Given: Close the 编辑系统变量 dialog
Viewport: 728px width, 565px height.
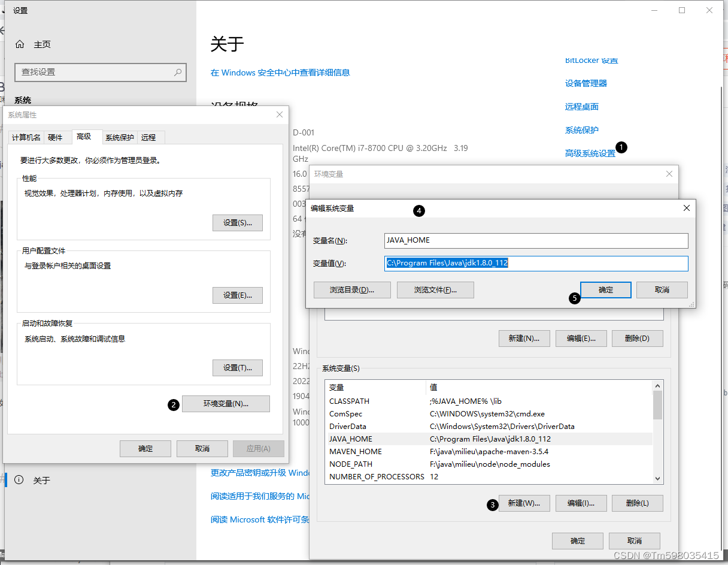Looking at the screenshot, I should (x=687, y=208).
